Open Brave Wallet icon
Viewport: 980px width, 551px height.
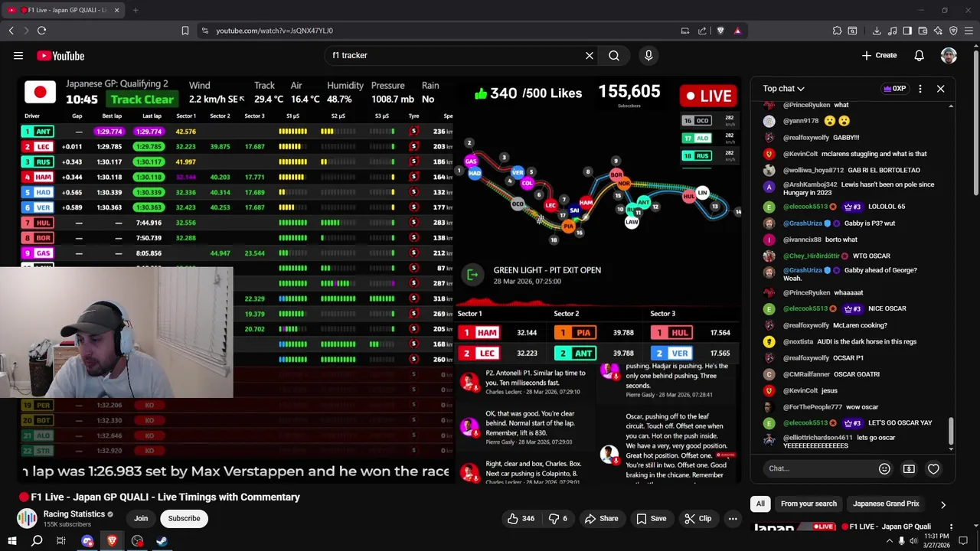point(923,31)
